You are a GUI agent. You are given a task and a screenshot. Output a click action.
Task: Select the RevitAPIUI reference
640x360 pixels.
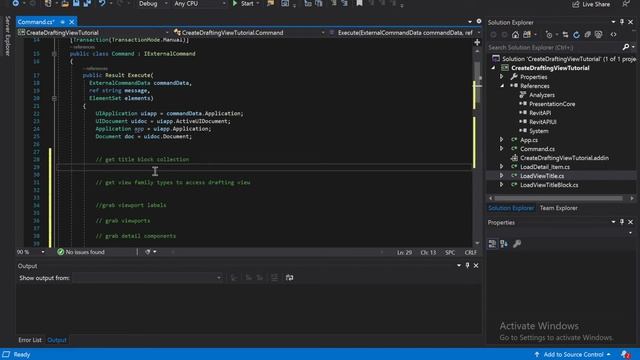click(x=542, y=122)
